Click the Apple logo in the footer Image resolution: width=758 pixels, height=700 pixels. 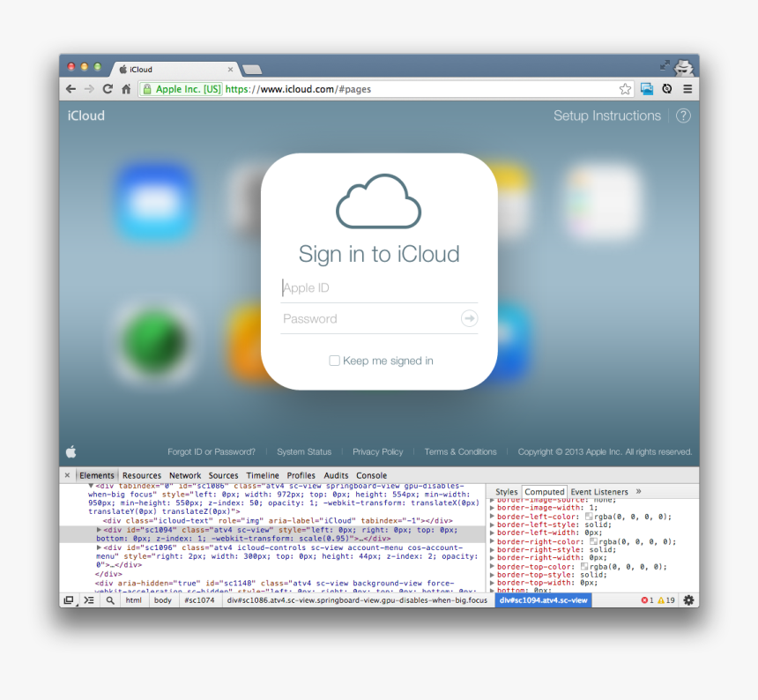tap(71, 451)
